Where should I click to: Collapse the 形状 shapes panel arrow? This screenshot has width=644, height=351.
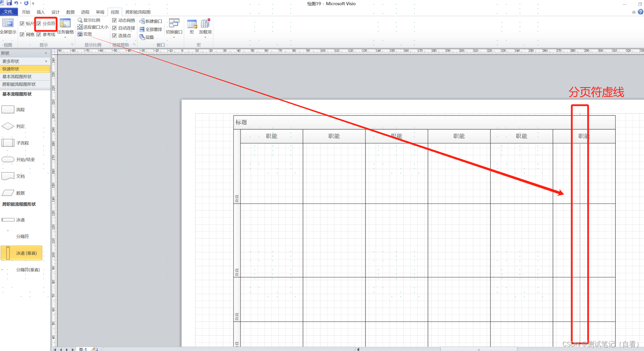point(46,53)
